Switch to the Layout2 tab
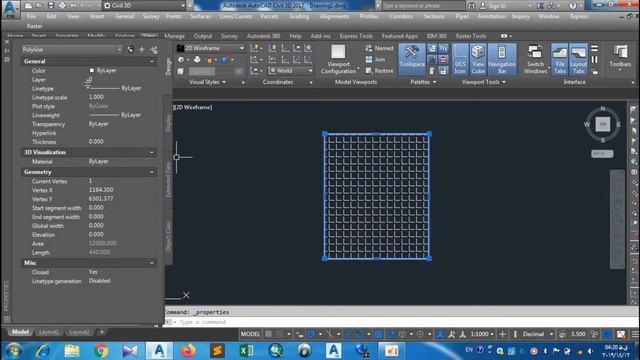Viewport: 640px width, 360px height. pyautogui.click(x=79, y=332)
